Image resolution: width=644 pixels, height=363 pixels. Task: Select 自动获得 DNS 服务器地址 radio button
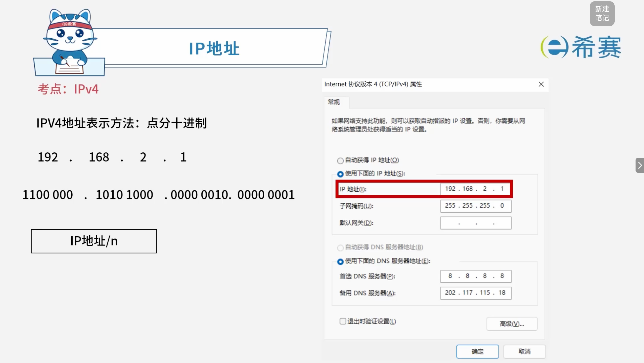coord(340,247)
